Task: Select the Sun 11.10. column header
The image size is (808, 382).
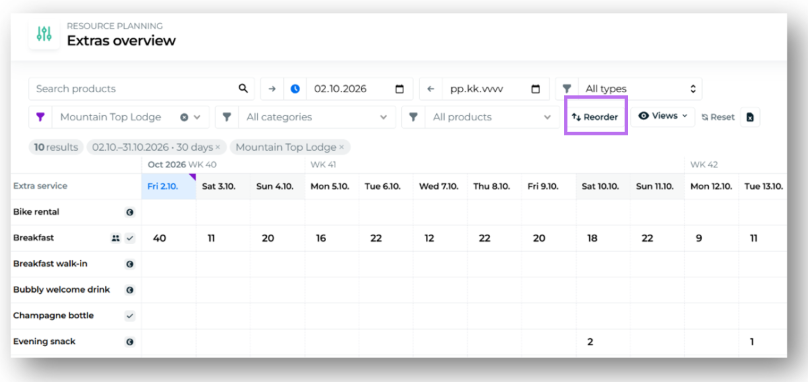Action: coord(658,186)
